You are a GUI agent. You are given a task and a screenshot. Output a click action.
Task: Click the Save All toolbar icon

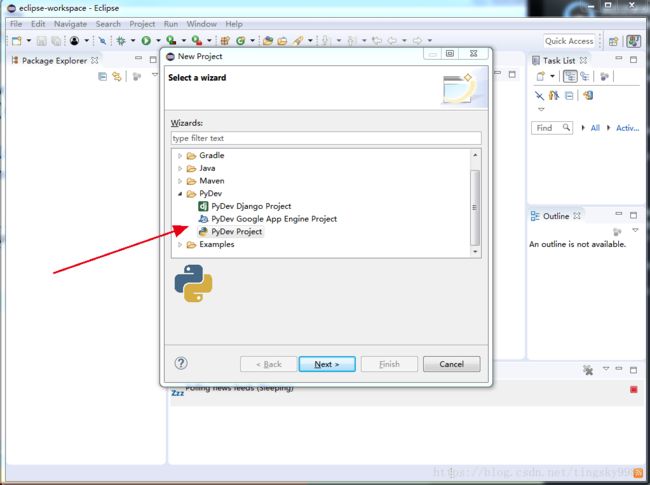(x=56, y=41)
